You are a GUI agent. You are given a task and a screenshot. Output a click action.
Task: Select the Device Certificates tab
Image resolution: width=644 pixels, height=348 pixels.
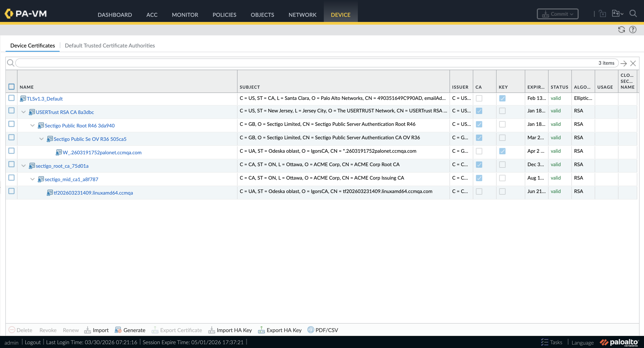pos(32,45)
